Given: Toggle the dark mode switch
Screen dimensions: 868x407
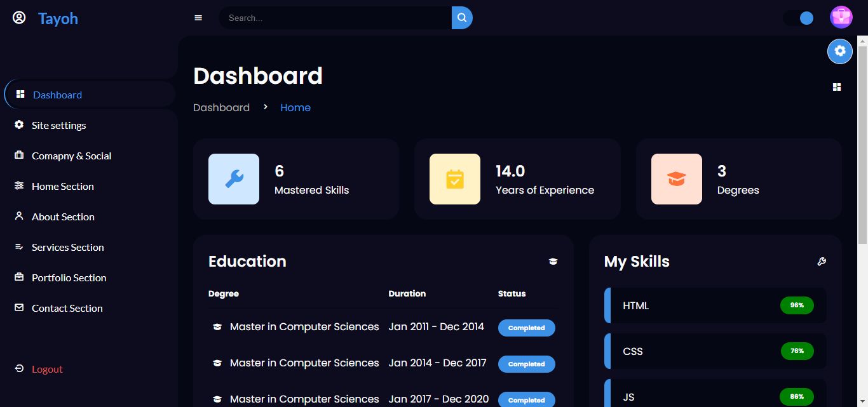Looking at the screenshot, I should tap(799, 18).
